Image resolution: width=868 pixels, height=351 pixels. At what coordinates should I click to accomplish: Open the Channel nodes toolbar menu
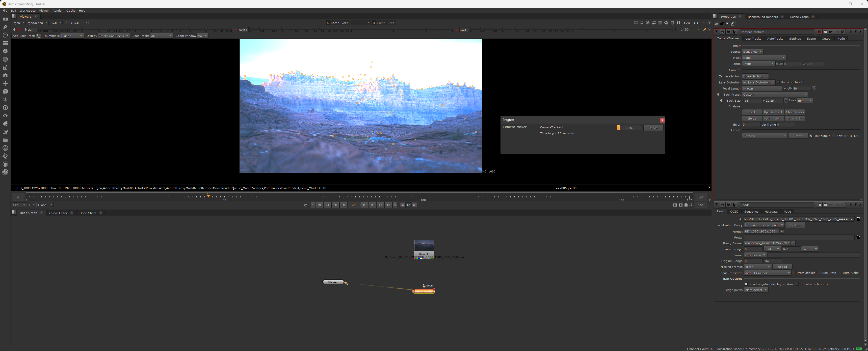[x=5, y=43]
